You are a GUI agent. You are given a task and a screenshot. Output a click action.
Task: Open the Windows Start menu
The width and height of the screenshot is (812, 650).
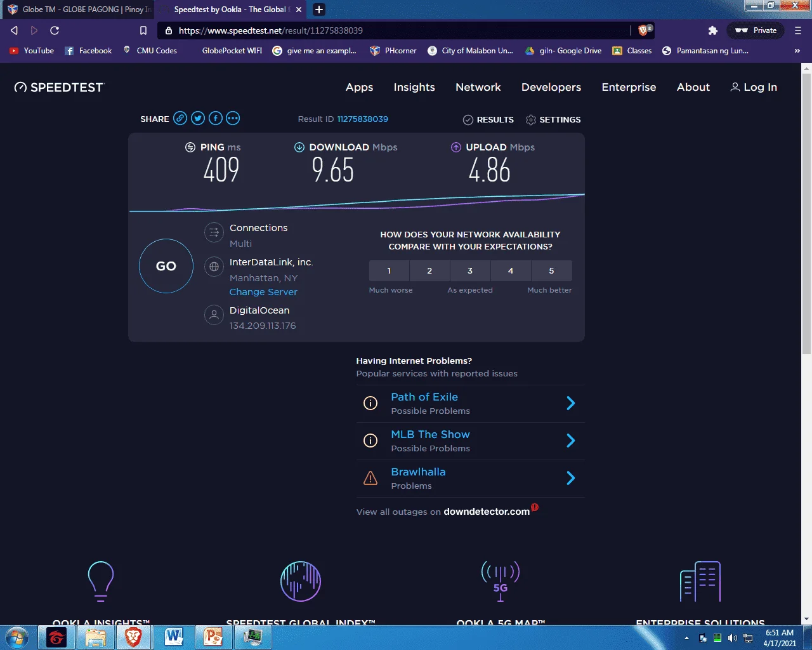tap(17, 637)
